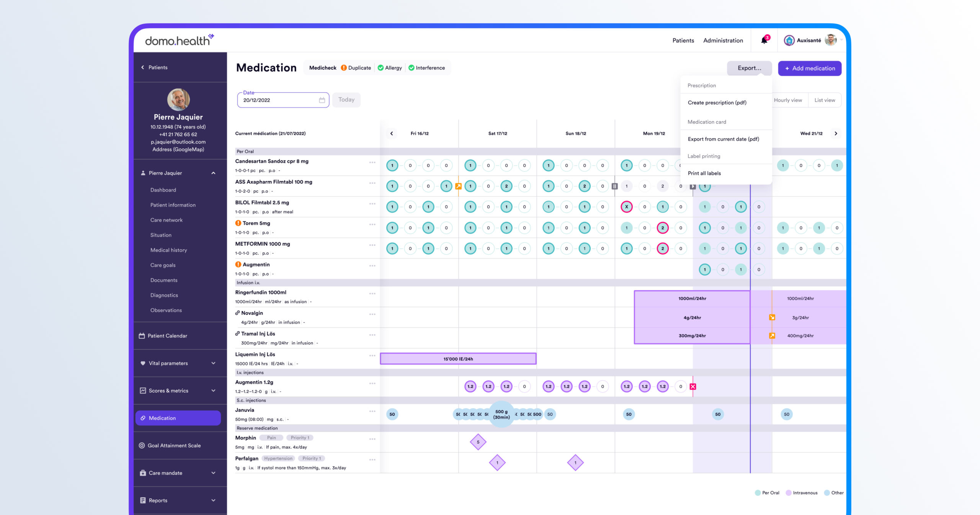Click the notification bell icon
This screenshot has height=515, width=980.
pyautogui.click(x=764, y=40)
